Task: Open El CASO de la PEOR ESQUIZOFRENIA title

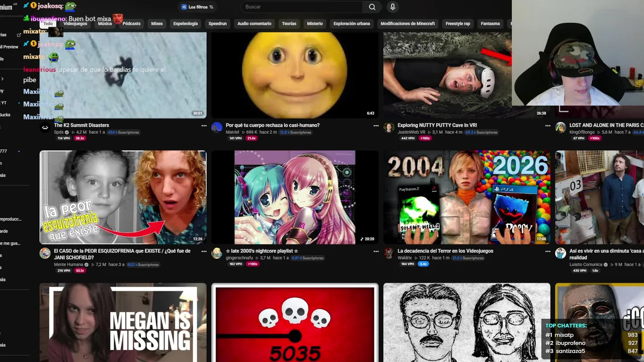Action: [122, 254]
